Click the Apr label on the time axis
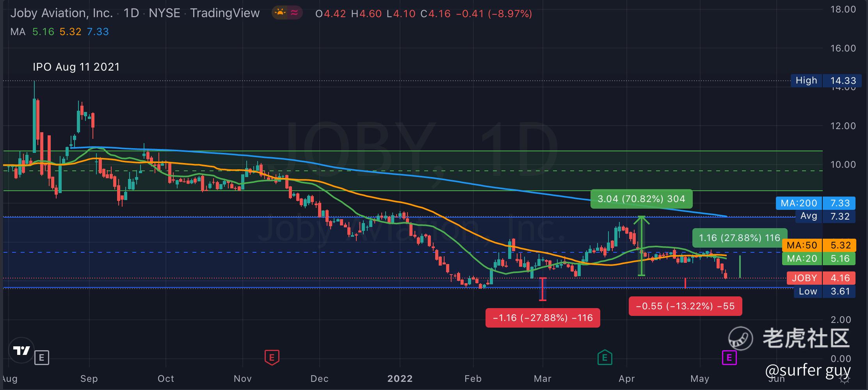Image resolution: width=868 pixels, height=390 pixels. (627, 379)
